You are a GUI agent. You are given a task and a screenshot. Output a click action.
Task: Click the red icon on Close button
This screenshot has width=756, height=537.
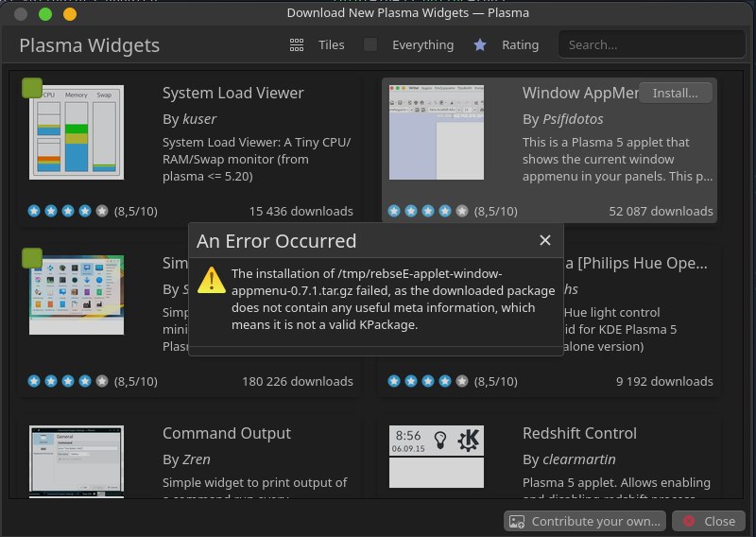(x=689, y=521)
